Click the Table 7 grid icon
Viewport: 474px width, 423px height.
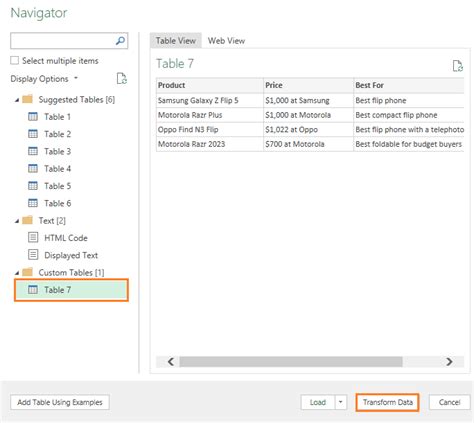[33, 290]
